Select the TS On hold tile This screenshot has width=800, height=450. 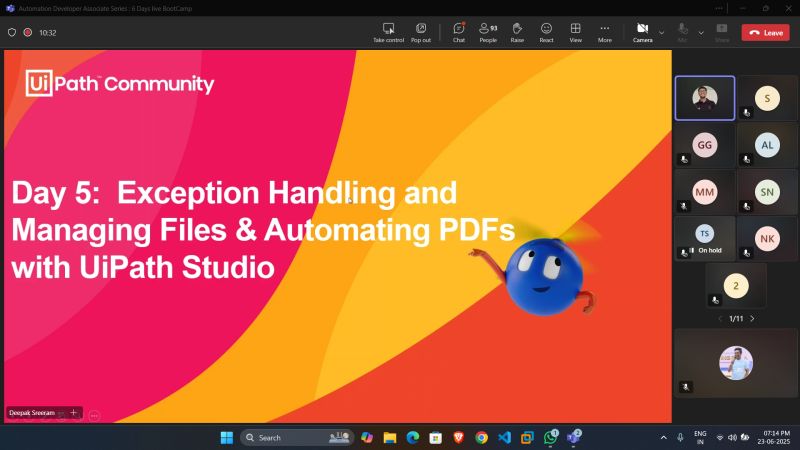[x=705, y=239]
